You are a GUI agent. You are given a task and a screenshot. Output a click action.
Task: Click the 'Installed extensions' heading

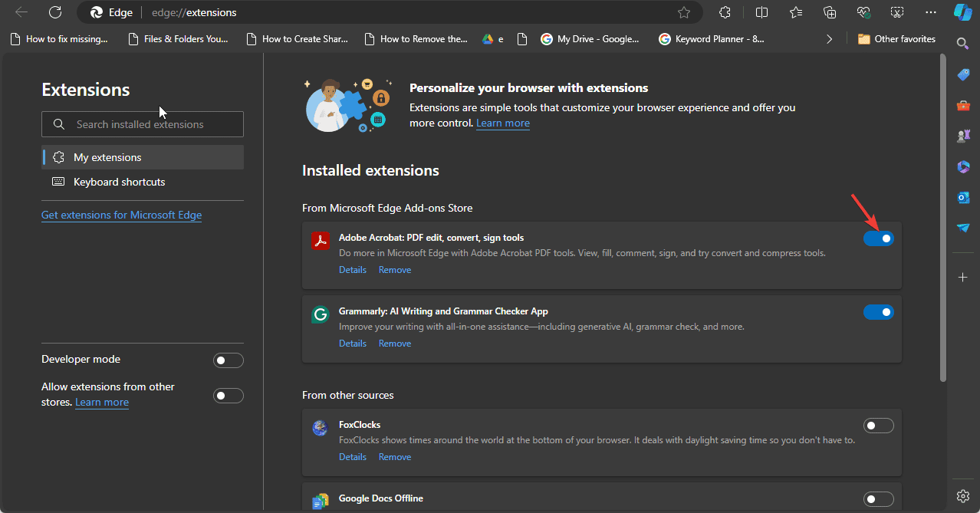click(371, 170)
